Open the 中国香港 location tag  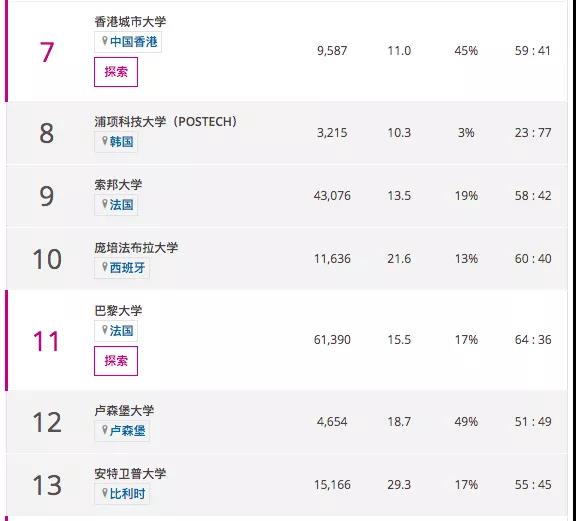(x=128, y=42)
